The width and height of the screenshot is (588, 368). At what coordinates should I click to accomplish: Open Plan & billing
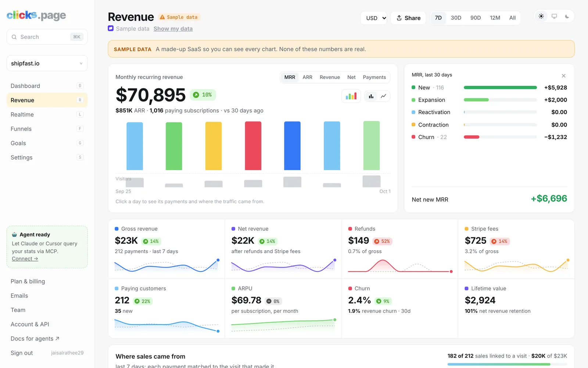click(x=28, y=281)
